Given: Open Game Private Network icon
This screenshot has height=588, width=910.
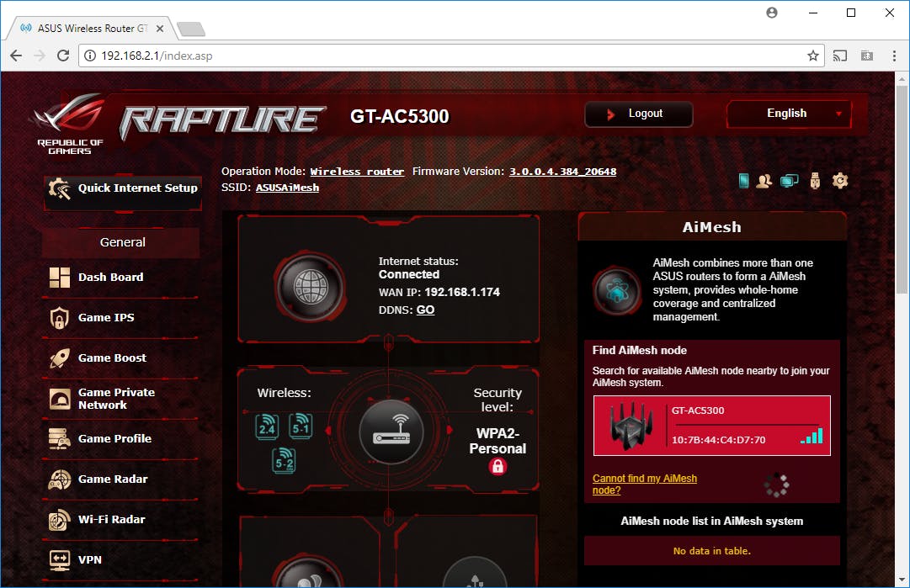Looking at the screenshot, I should coord(60,399).
